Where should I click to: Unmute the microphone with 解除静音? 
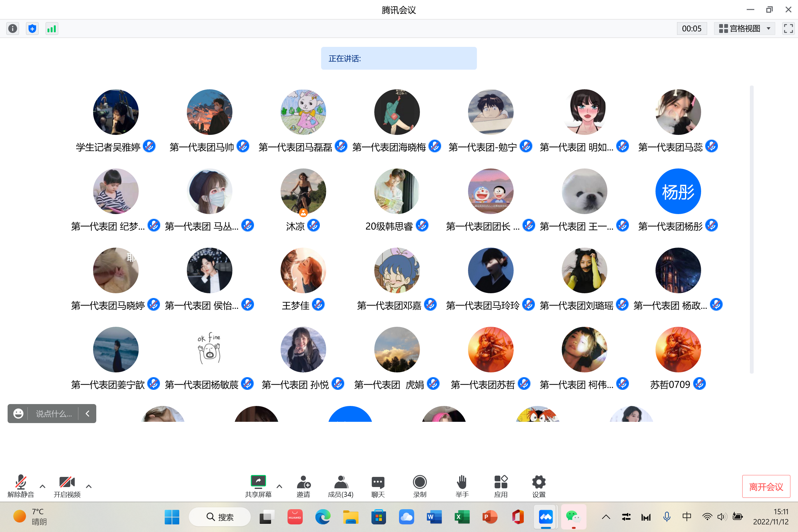(21, 486)
